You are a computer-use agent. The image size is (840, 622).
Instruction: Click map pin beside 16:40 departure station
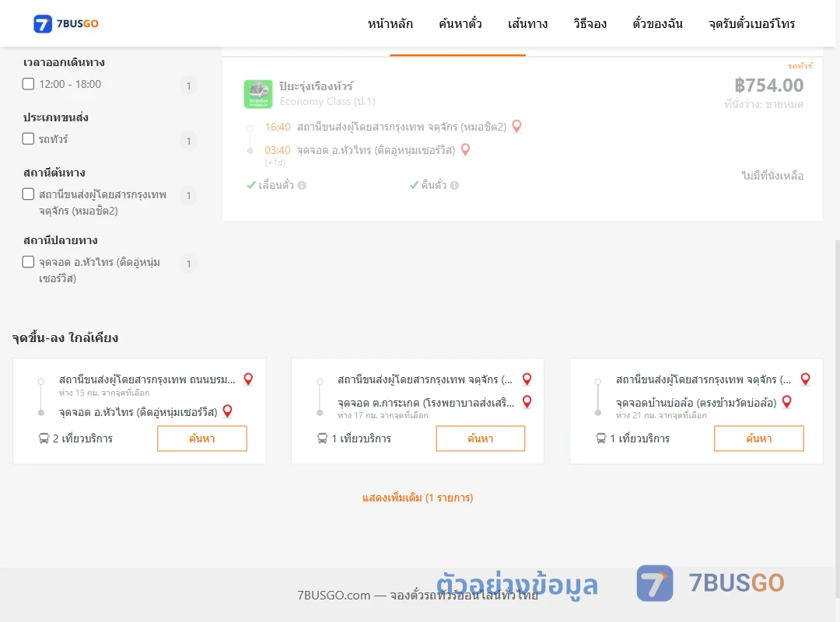[517, 127]
